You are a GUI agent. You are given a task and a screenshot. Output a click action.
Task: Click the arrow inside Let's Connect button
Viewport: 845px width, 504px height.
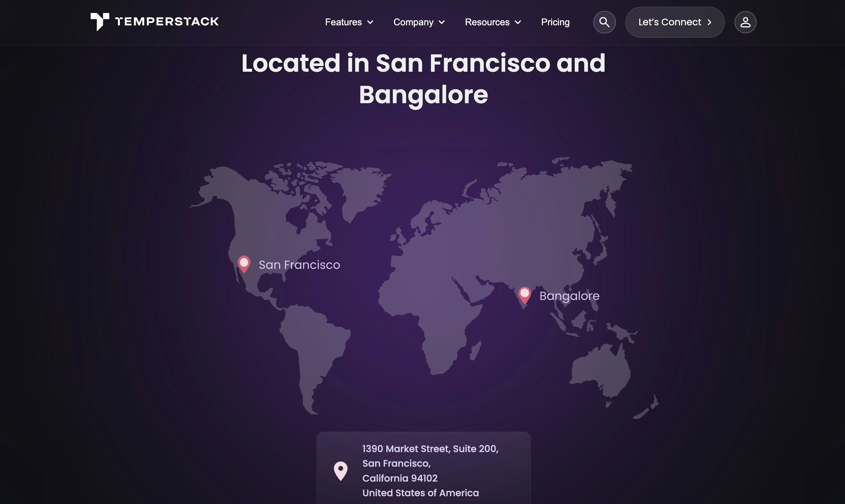pos(710,22)
